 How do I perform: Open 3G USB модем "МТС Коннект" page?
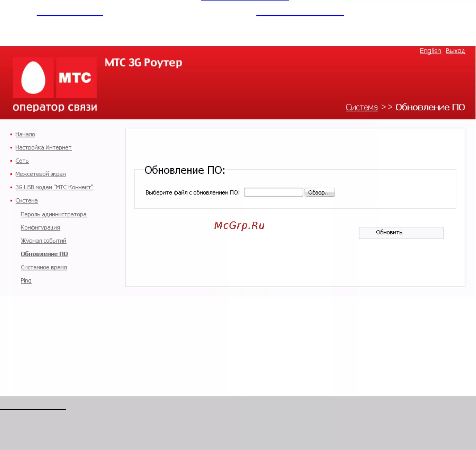54,187
